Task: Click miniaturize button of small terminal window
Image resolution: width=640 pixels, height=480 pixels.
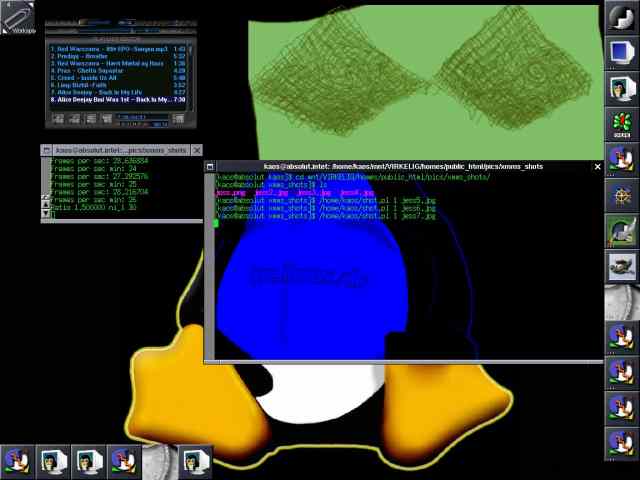Action: (x=47, y=150)
